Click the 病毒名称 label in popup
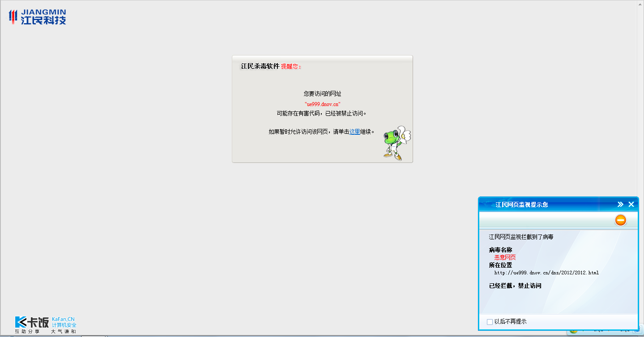The image size is (644, 337). [500, 250]
